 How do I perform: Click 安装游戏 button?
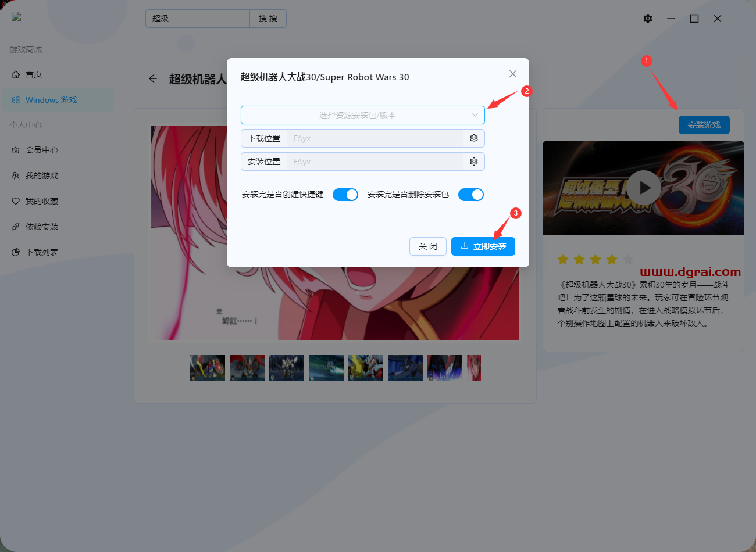704,125
